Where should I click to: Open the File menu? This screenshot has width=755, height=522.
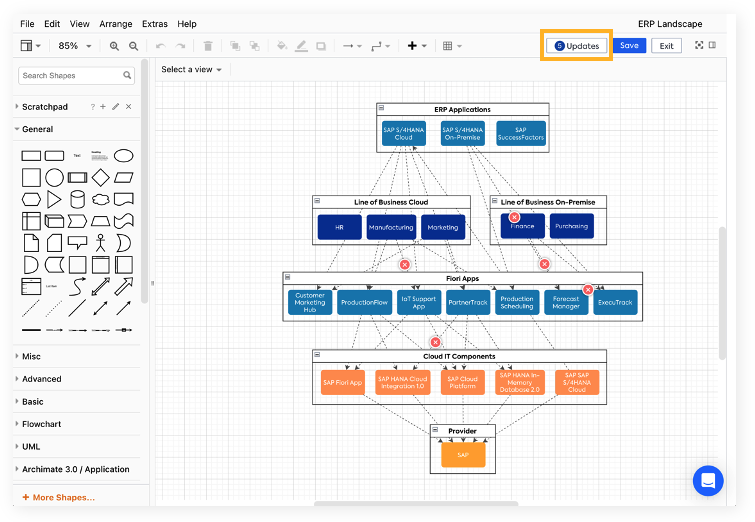click(27, 24)
